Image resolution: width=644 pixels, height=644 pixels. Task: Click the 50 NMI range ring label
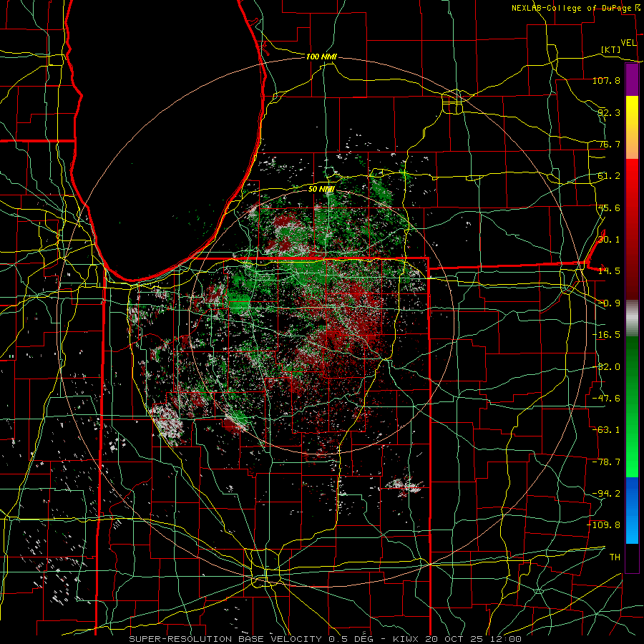point(321,190)
